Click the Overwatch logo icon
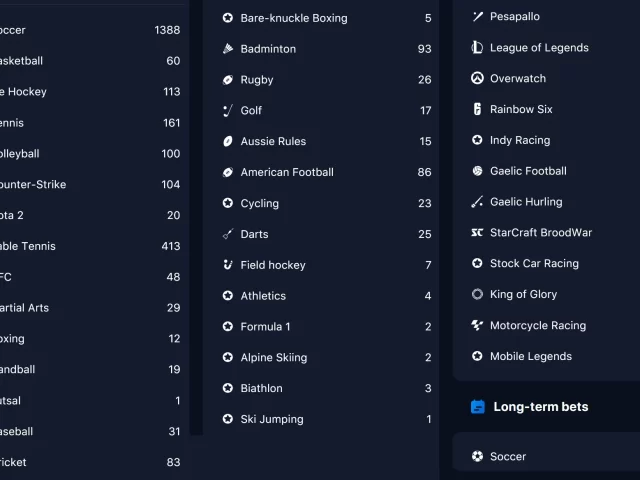640x480 pixels. click(x=477, y=78)
